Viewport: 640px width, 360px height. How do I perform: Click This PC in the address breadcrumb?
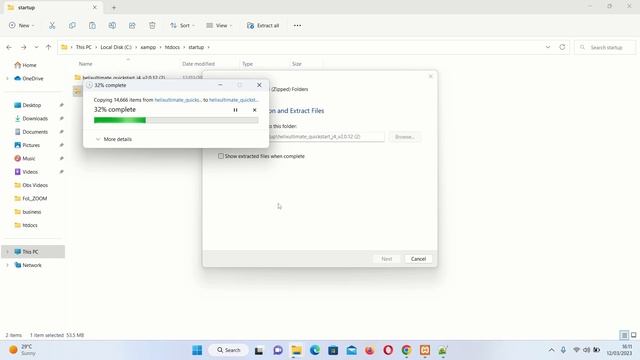point(84,47)
